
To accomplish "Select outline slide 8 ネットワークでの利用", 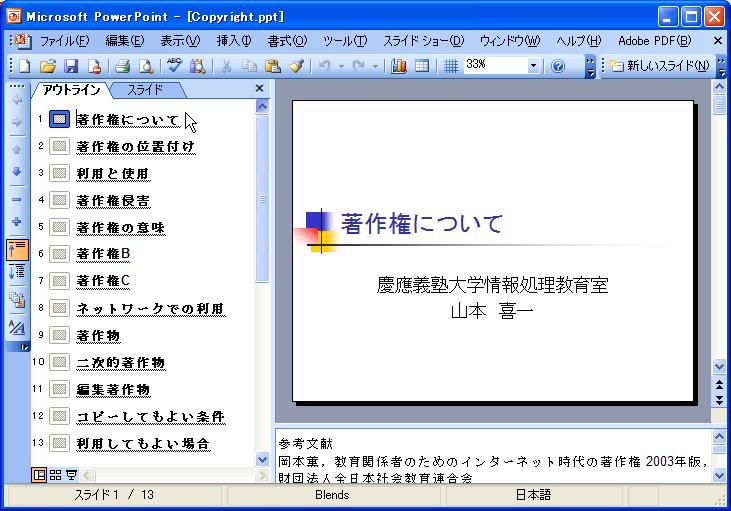I will (151, 309).
